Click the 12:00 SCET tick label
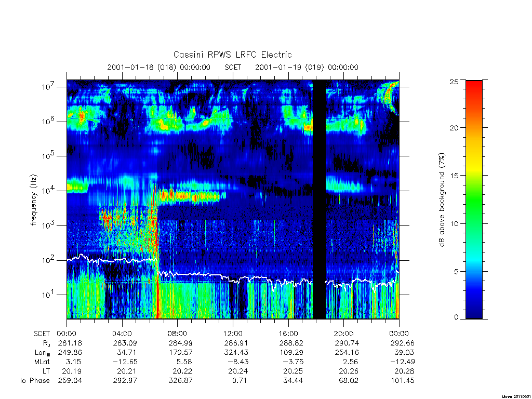 [x=233, y=334]
